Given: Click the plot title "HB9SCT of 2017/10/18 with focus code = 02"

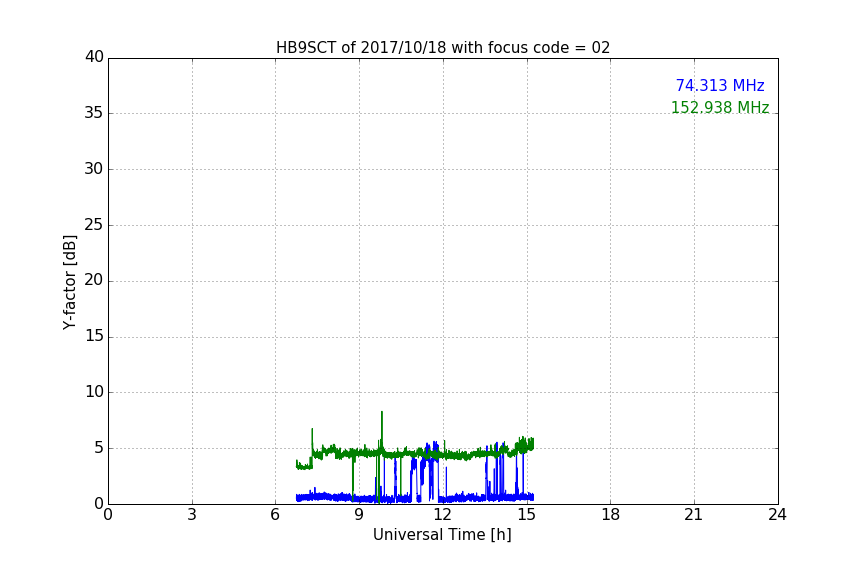Looking at the screenshot, I should (x=443, y=48).
